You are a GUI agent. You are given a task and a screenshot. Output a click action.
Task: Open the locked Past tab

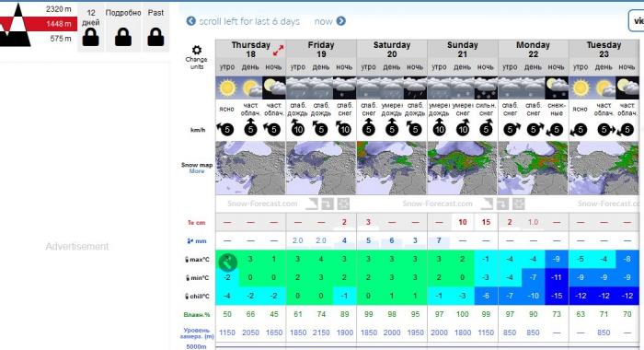(155, 29)
